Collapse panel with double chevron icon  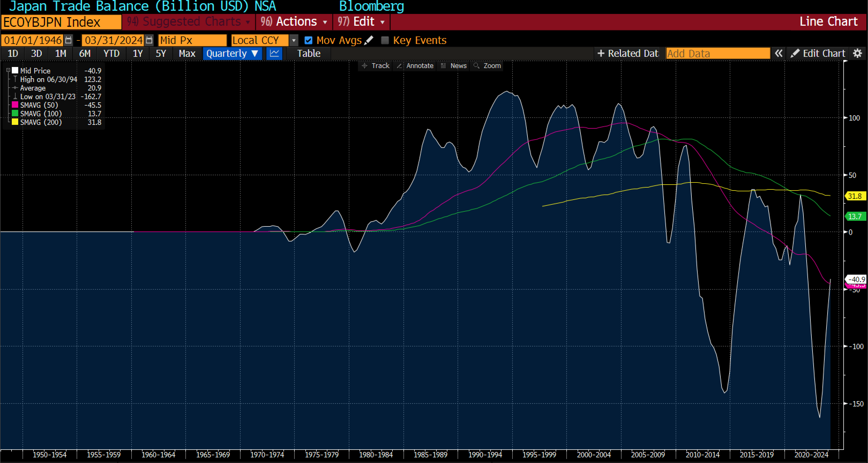point(778,54)
